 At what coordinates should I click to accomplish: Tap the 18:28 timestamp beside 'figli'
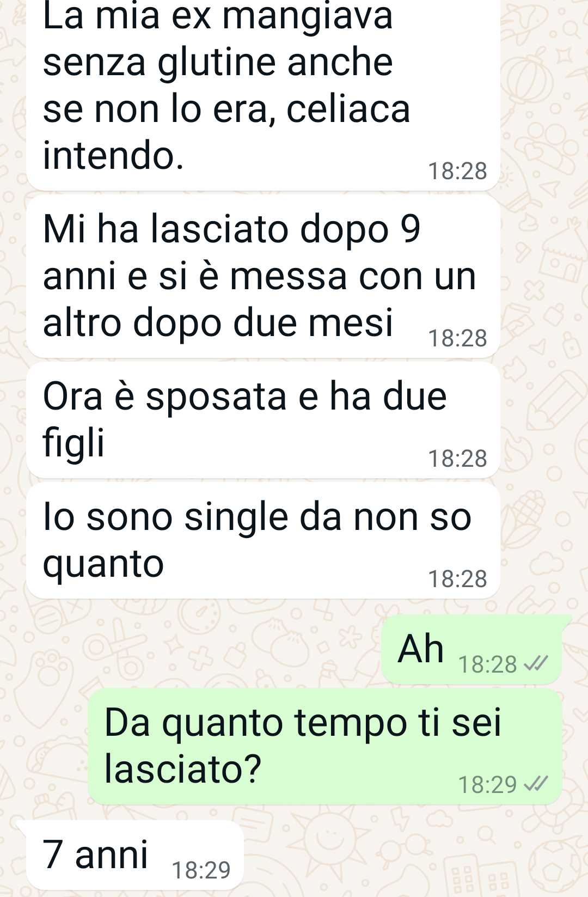pyautogui.click(x=457, y=459)
